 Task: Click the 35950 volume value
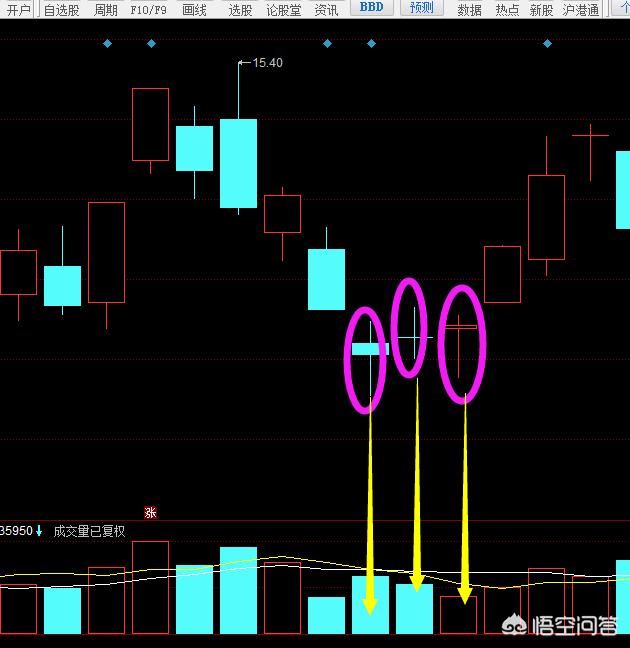16,531
